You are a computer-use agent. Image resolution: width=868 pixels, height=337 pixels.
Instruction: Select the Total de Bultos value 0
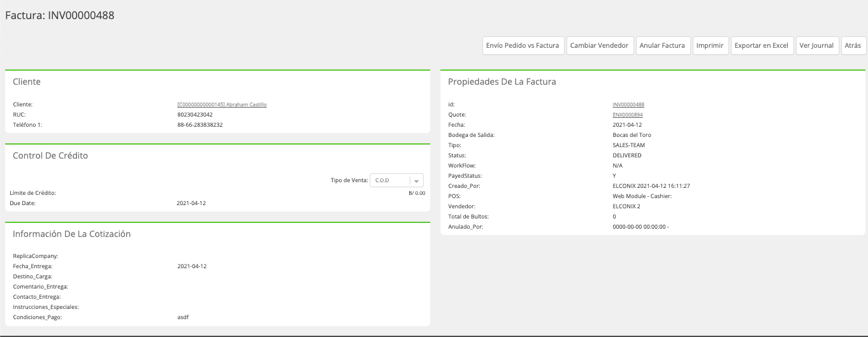[x=614, y=217]
